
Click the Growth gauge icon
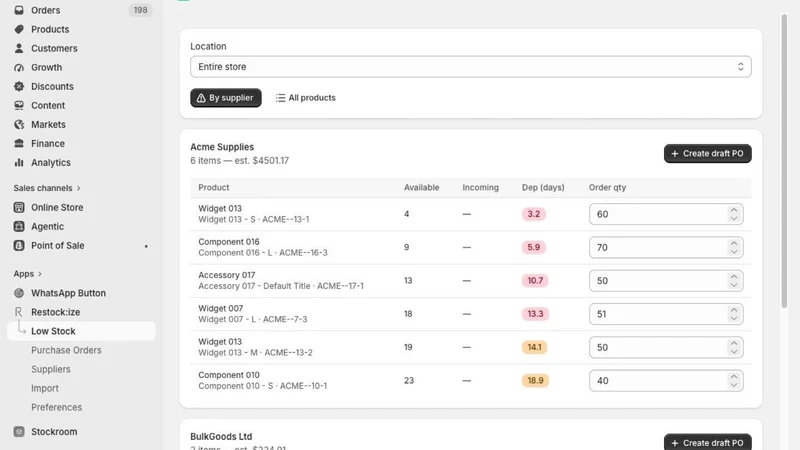(x=19, y=67)
